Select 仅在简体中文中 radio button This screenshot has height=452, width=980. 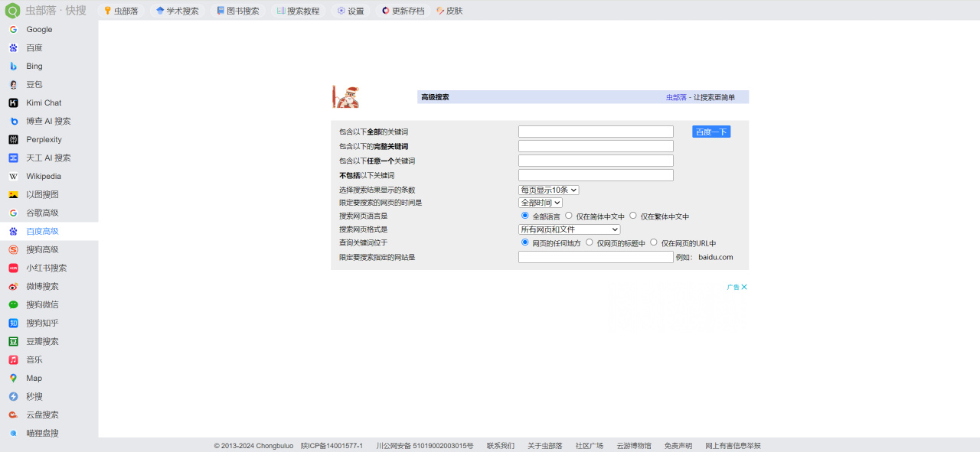tap(569, 216)
